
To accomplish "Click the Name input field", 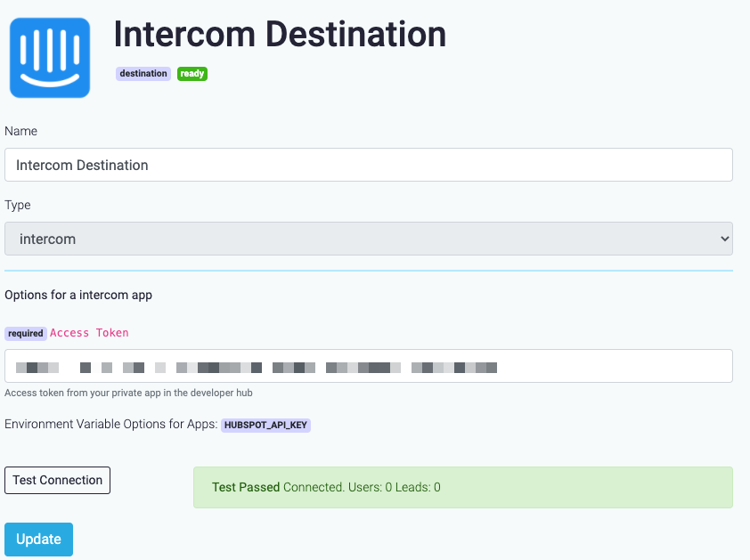I will pyautogui.click(x=368, y=165).
